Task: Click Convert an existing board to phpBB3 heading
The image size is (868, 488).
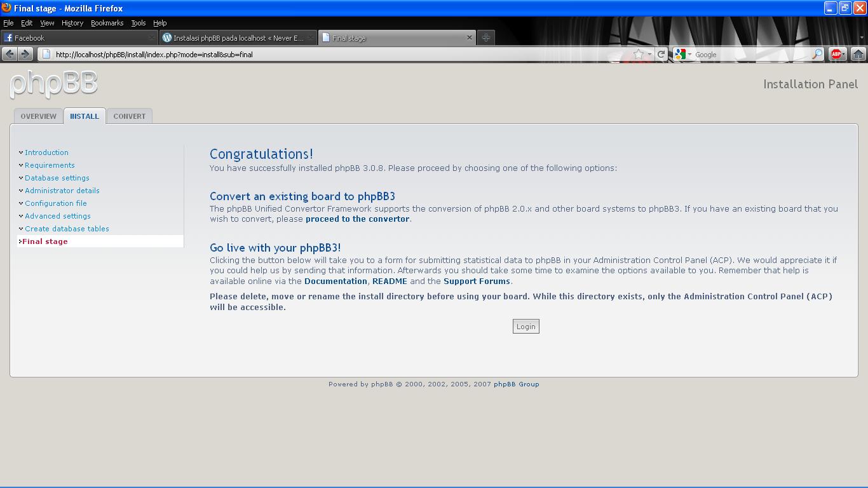Action: (302, 196)
